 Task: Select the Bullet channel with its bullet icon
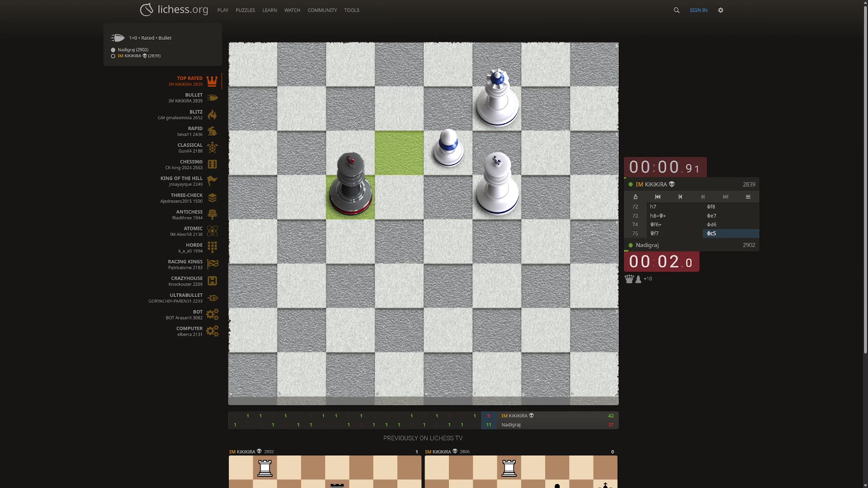click(212, 98)
